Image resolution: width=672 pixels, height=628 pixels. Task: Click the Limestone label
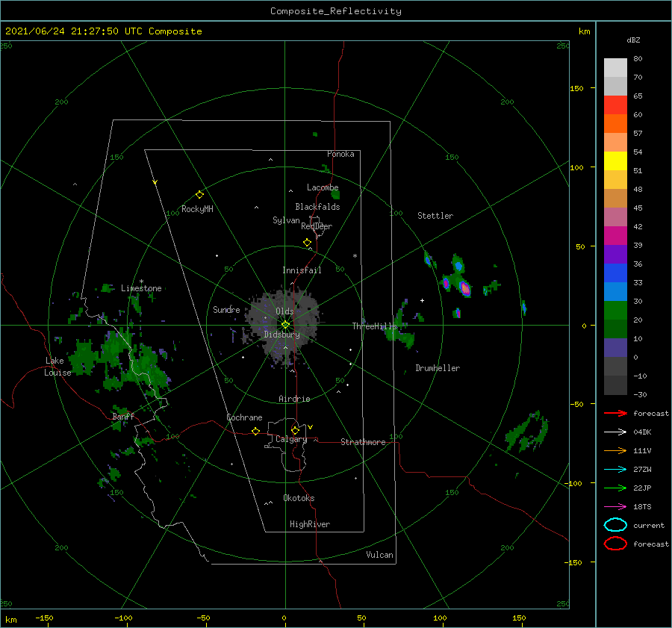click(141, 288)
